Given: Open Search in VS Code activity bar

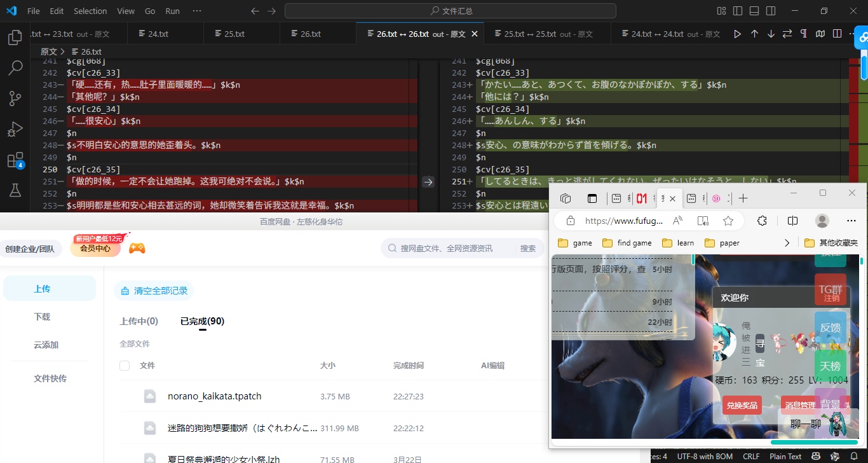Looking at the screenshot, I should tap(15, 67).
